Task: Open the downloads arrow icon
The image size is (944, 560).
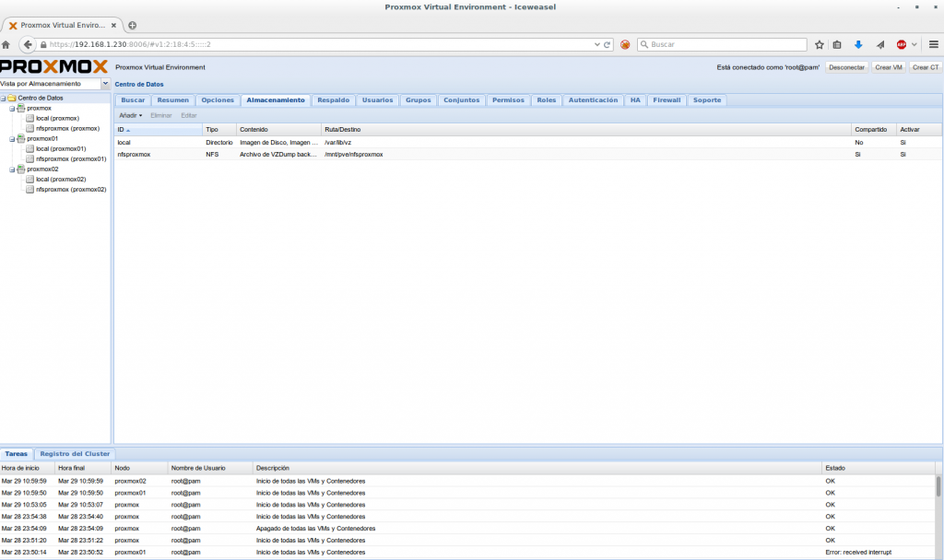Action: click(858, 44)
